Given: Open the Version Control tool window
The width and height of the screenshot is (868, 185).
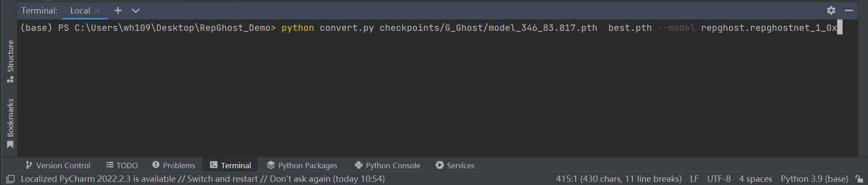Looking at the screenshot, I should 58,166.
